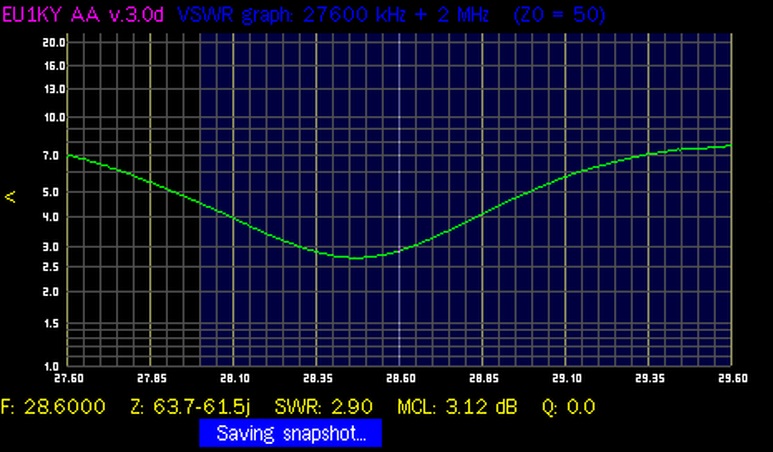Click the green curve's lowest SWR point

pos(356,258)
